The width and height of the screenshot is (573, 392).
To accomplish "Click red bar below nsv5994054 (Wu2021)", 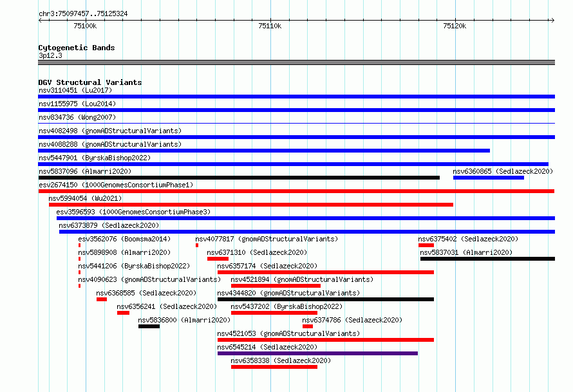I will 251,205.
